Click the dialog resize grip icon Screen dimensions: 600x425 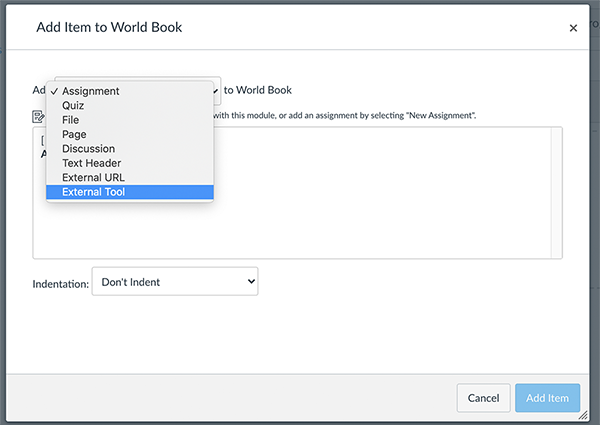coord(583,415)
